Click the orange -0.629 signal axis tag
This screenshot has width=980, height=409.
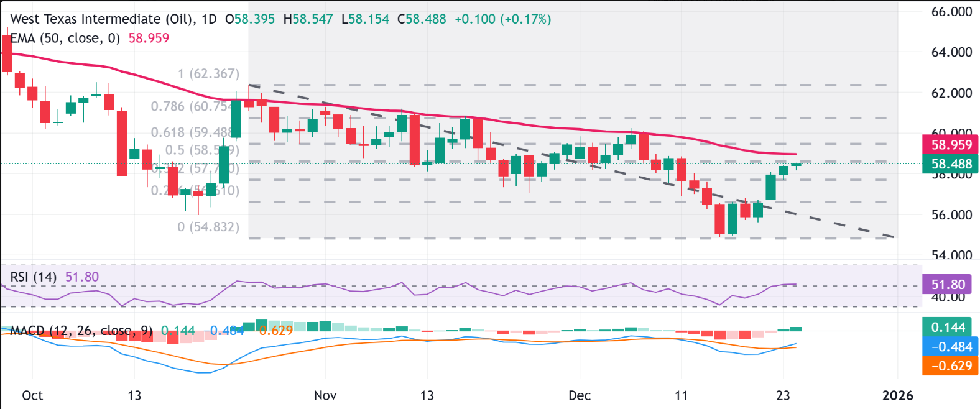coord(951,366)
